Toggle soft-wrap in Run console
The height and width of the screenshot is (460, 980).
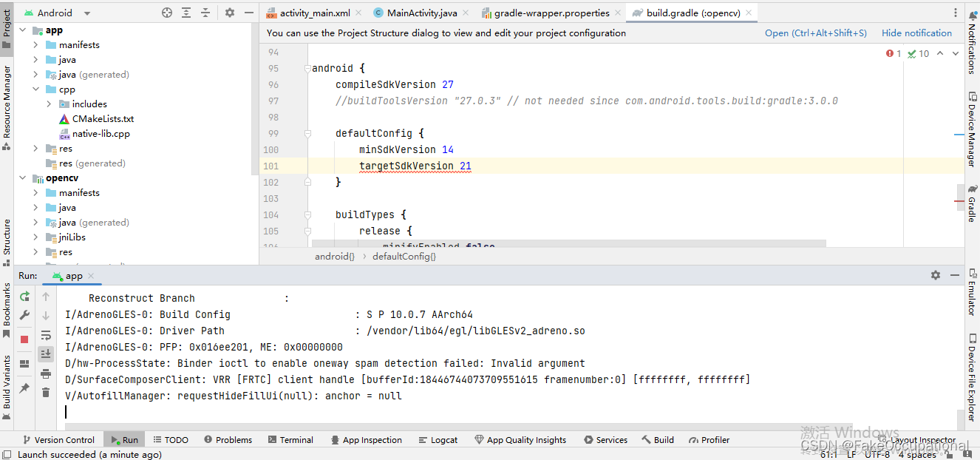click(x=46, y=335)
